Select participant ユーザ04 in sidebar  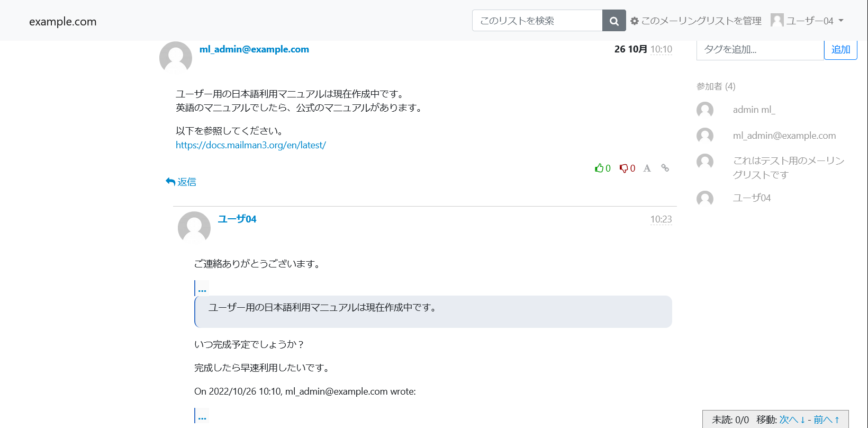coord(752,198)
